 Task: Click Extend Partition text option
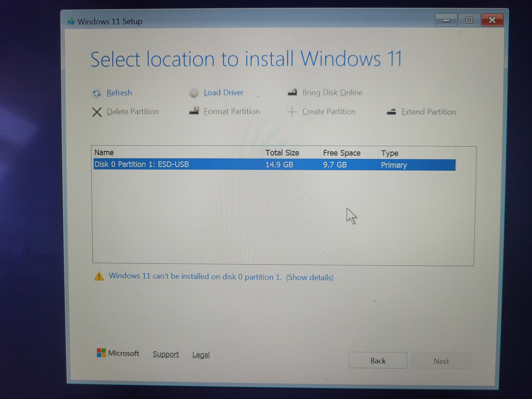click(x=428, y=112)
